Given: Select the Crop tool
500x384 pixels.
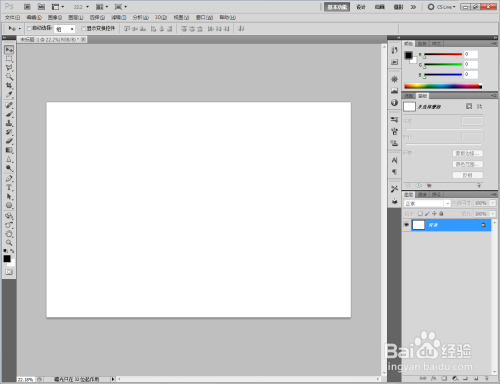Looking at the screenshot, I should pyautogui.click(x=9, y=86).
